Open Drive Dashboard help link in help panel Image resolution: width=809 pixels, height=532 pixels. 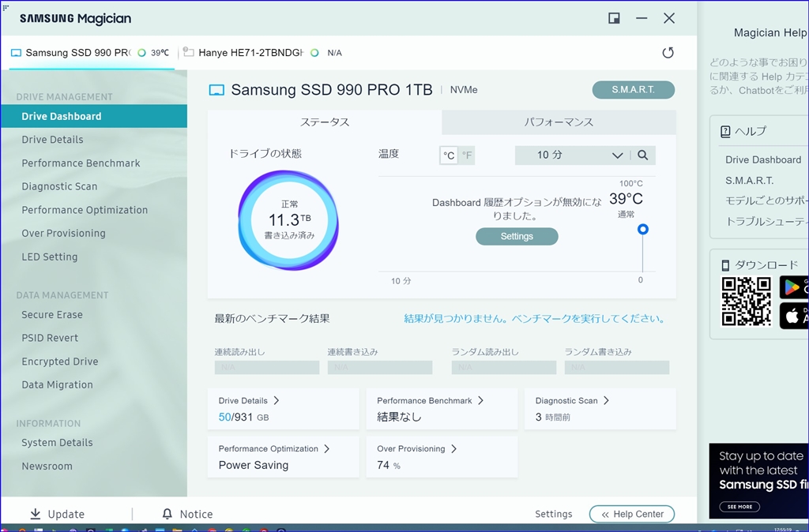[763, 159]
